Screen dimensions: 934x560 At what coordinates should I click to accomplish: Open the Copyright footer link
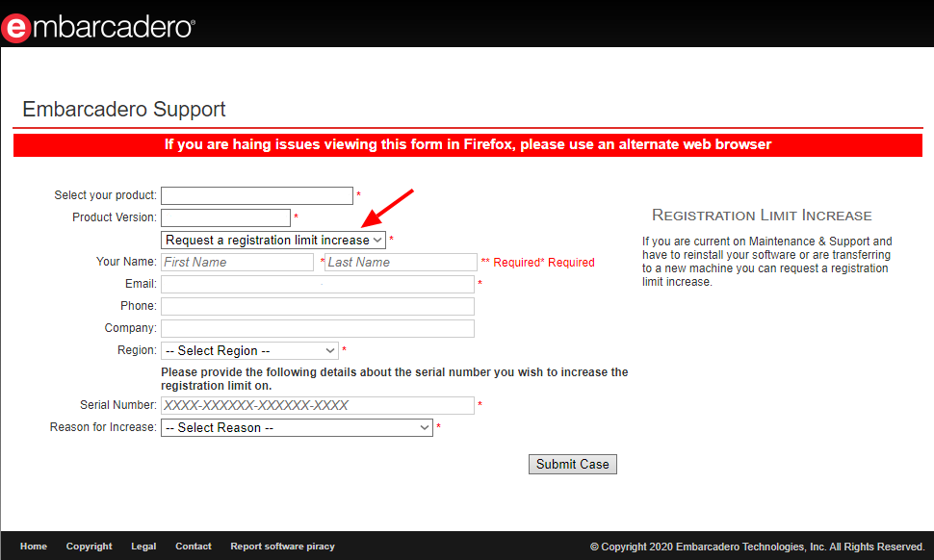[x=89, y=547]
